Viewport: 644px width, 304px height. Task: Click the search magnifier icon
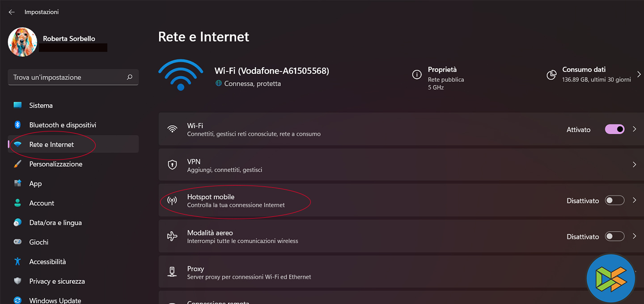(x=130, y=77)
